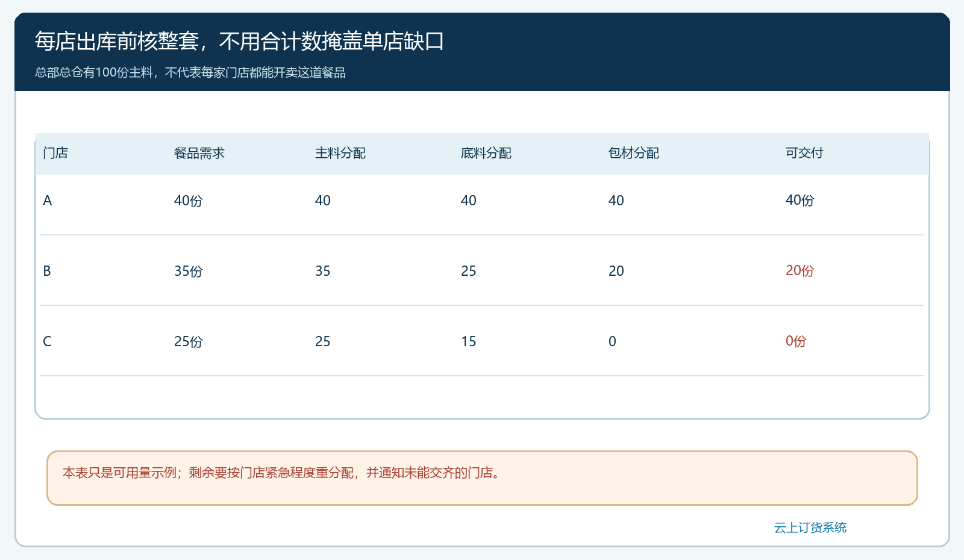Click the 主料分配 column header
Screen dimensions: 964x560
(340, 153)
